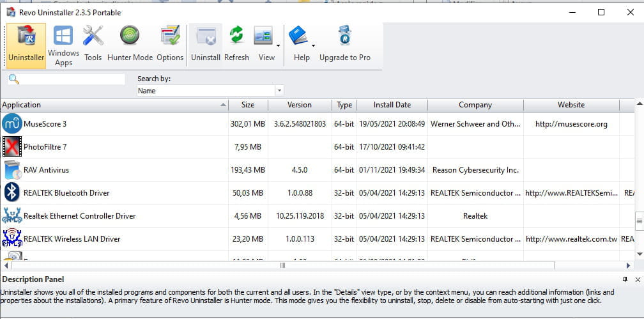Click the 17/10/2021 09:41:42 install date
The width and height of the screenshot is (644, 319).
tap(392, 147)
